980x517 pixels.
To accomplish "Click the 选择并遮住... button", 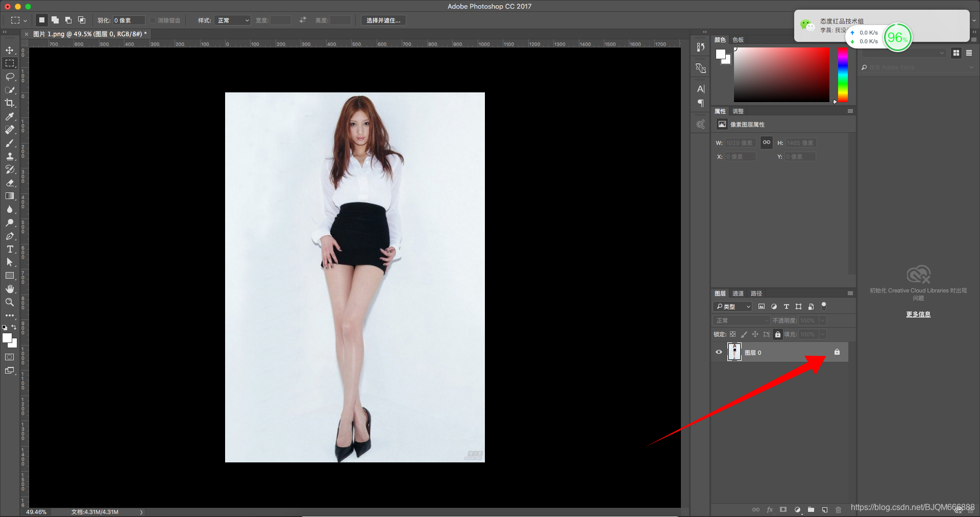I will point(383,20).
